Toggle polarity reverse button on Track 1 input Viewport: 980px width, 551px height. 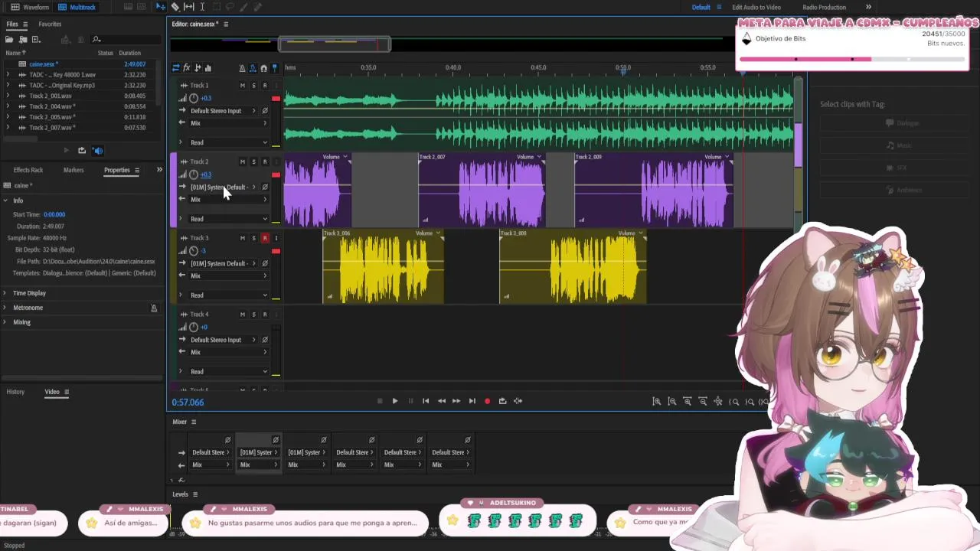click(265, 111)
